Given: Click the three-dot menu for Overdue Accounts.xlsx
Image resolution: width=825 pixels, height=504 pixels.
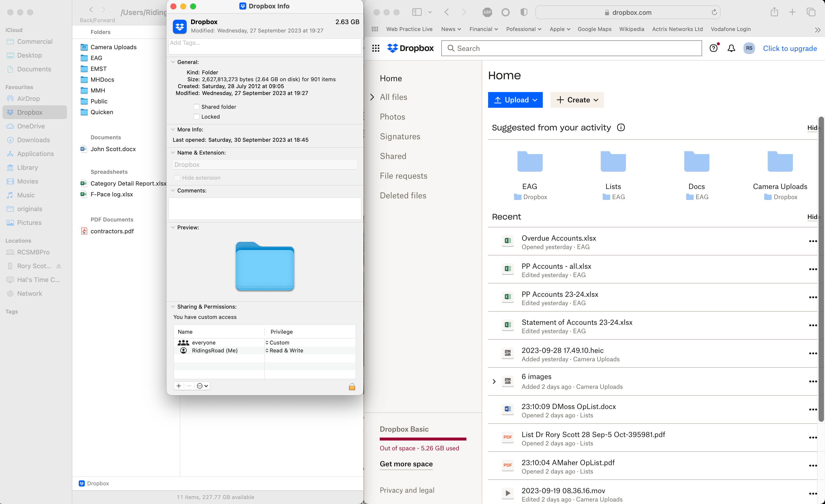Looking at the screenshot, I should point(813,241).
